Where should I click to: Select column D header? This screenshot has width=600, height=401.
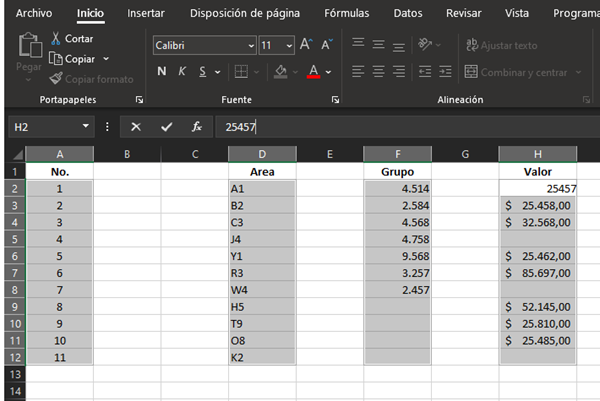262,154
